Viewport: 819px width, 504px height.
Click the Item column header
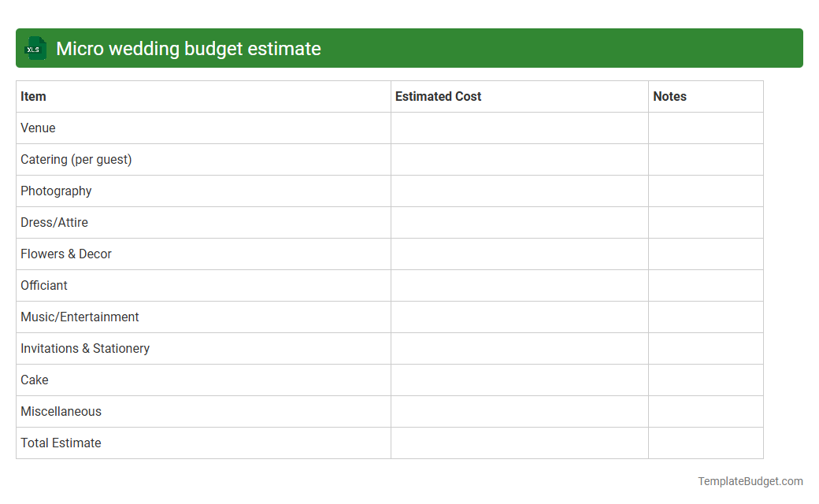point(33,96)
